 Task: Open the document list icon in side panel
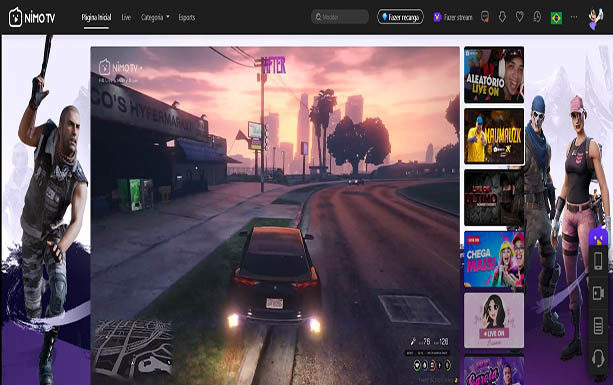[x=598, y=326]
